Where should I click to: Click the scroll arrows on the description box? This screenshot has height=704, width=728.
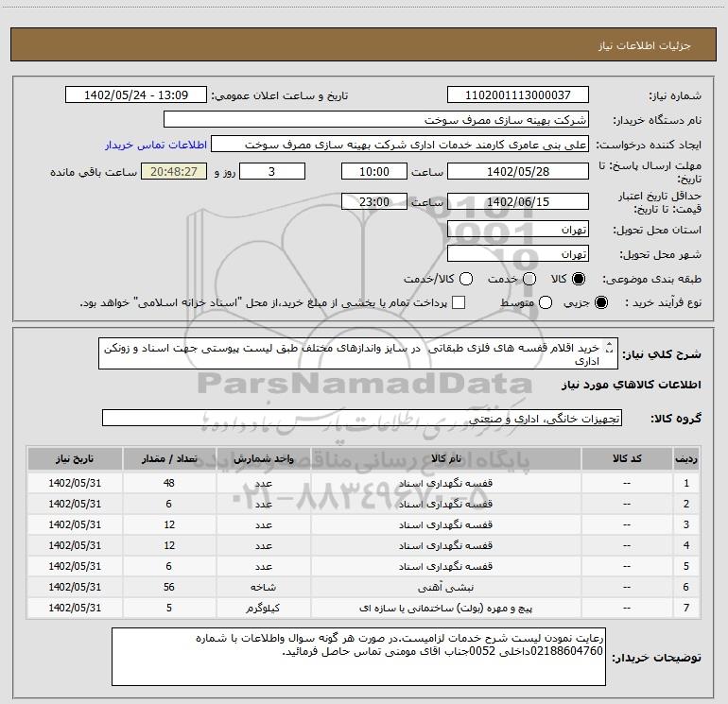pyautogui.click(x=609, y=351)
